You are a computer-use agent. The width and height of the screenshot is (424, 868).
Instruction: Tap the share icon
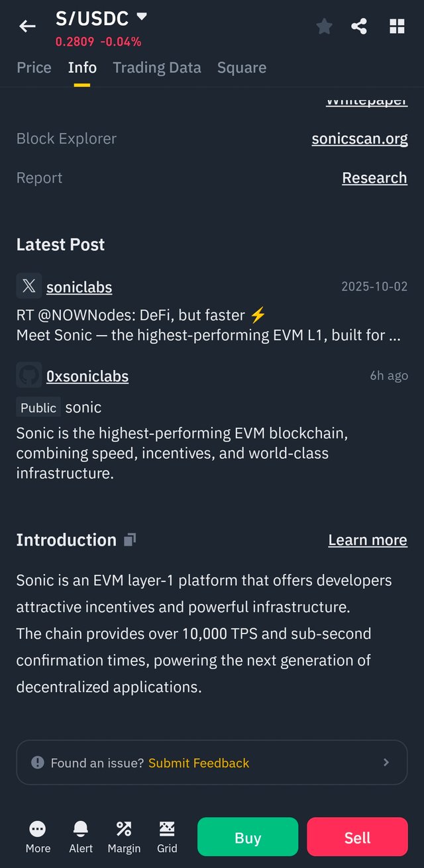click(x=359, y=26)
